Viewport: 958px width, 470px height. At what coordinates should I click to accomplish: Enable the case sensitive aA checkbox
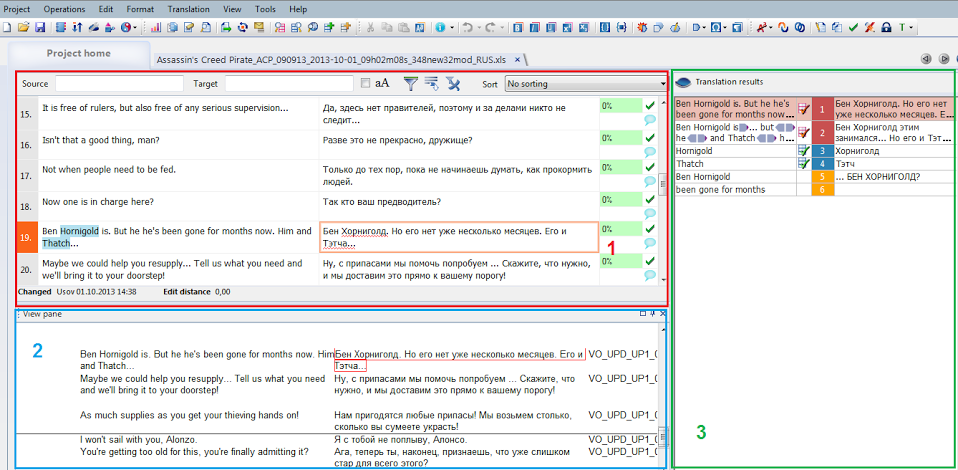(x=365, y=83)
